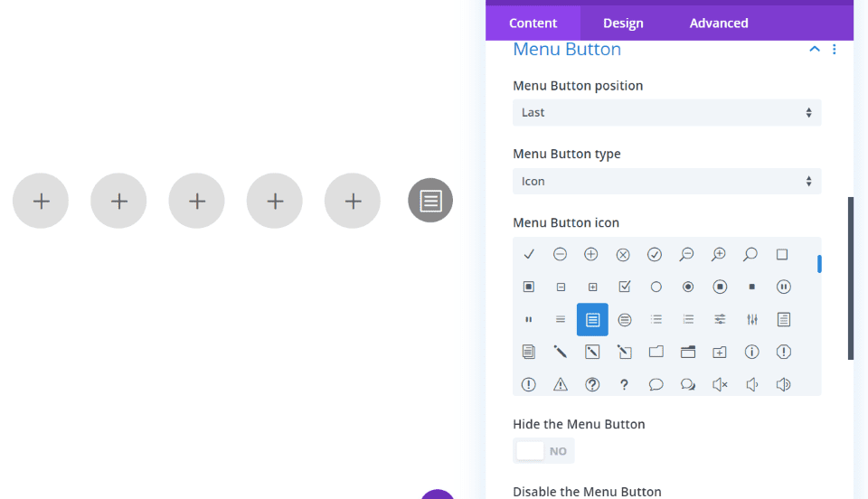Switch to the Content tab

pos(533,23)
